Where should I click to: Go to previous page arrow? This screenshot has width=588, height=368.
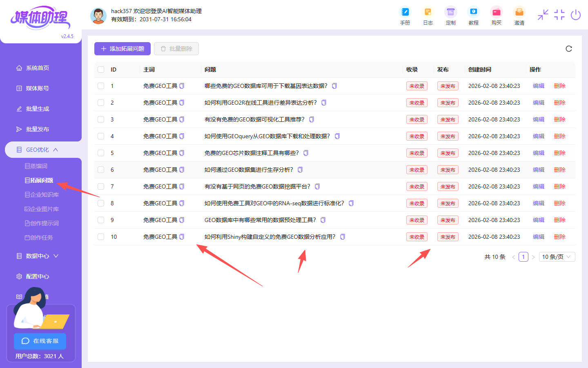(x=513, y=257)
